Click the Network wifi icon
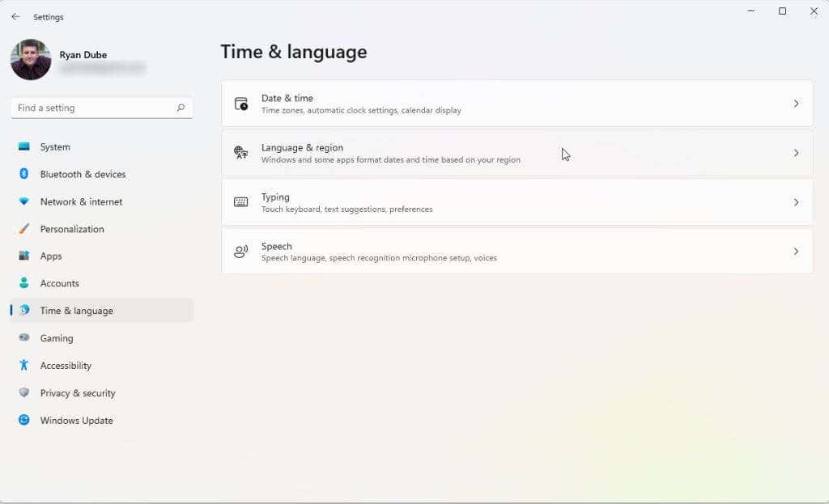Screen dimensions: 829x504 [x=23, y=201]
